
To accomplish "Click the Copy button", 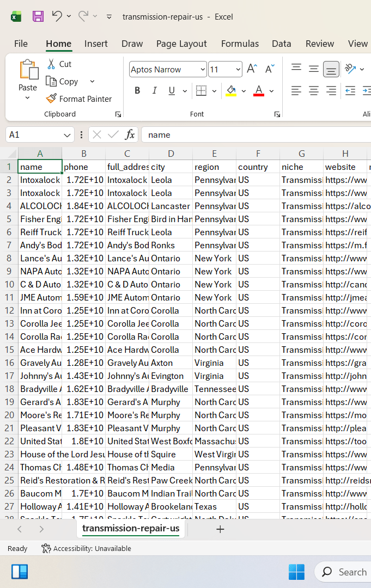I will [62, 81].
